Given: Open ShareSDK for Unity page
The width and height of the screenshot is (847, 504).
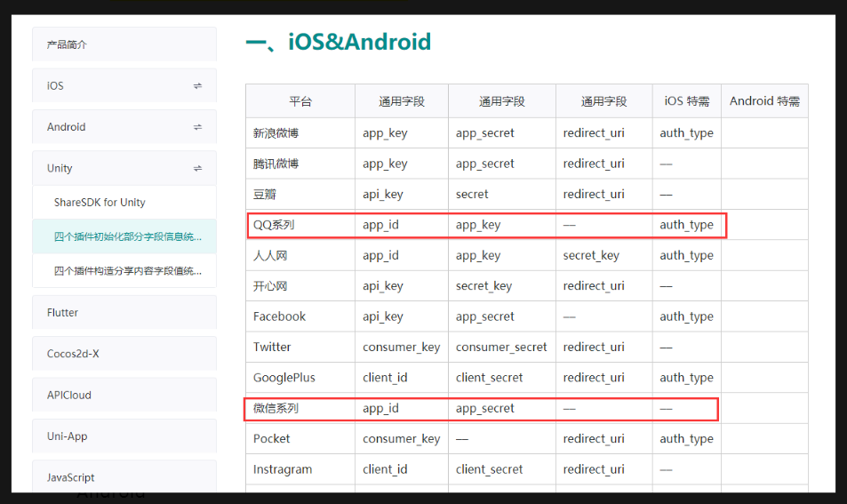Looking at the screenshot, I should [x=124, y=202].
